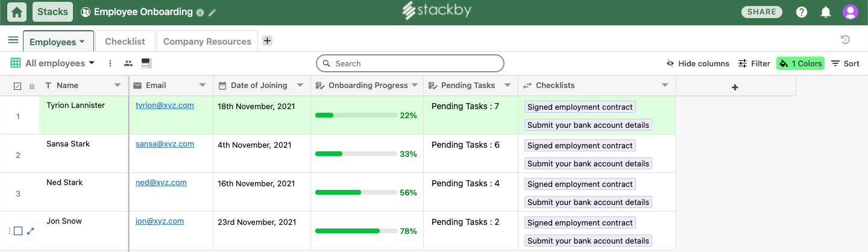The width and height of the screenshot is (868, 252).
Task: Click Tyrion's 22% onboarding progress bar
Action: point(356,115)
